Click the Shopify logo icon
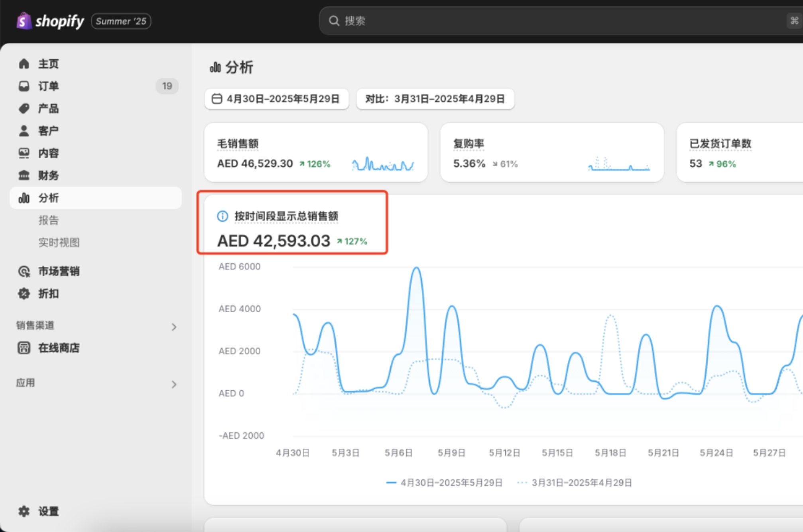Viewport: 803px width, 532px height. pos(24,21)
